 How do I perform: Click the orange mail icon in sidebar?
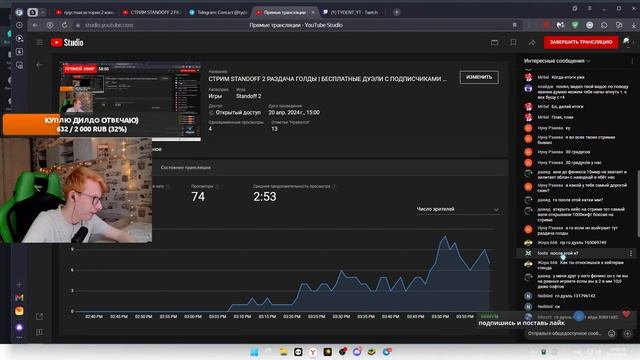(19, 311)
